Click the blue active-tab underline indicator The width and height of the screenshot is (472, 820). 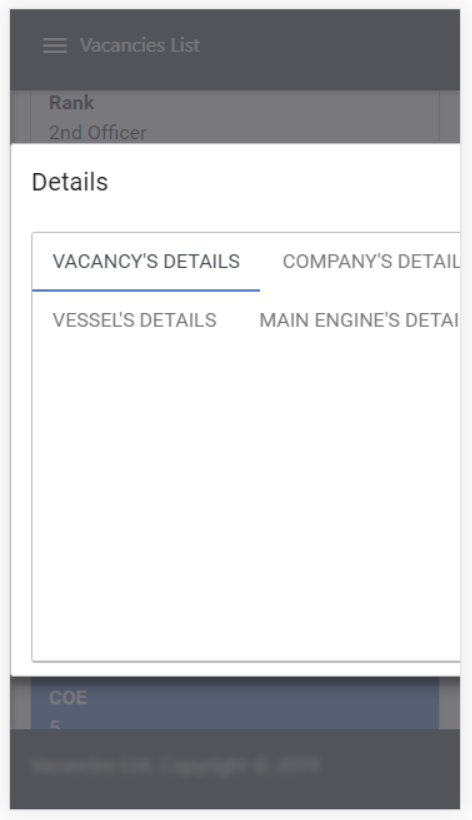point(146,290)
